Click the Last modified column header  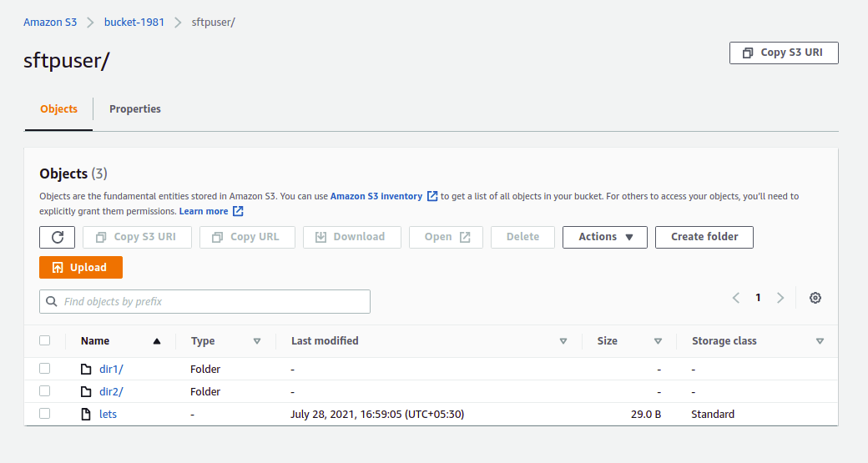[325, 340]
